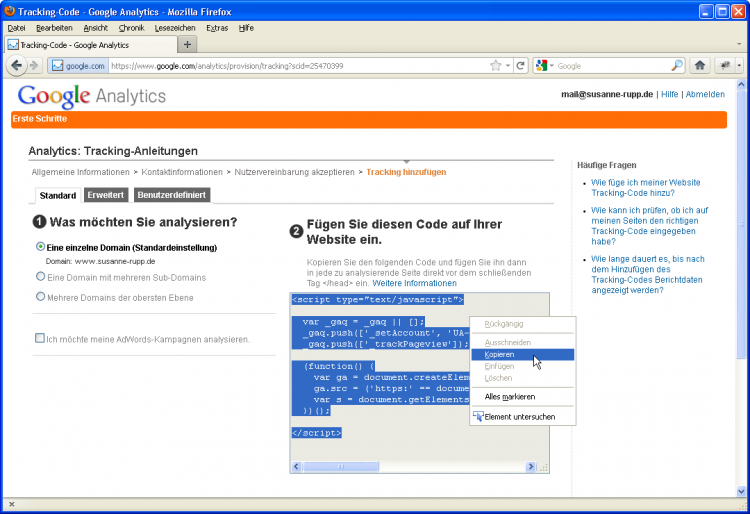
Task: Click the search magnifier icon
Action: [677, 66]
